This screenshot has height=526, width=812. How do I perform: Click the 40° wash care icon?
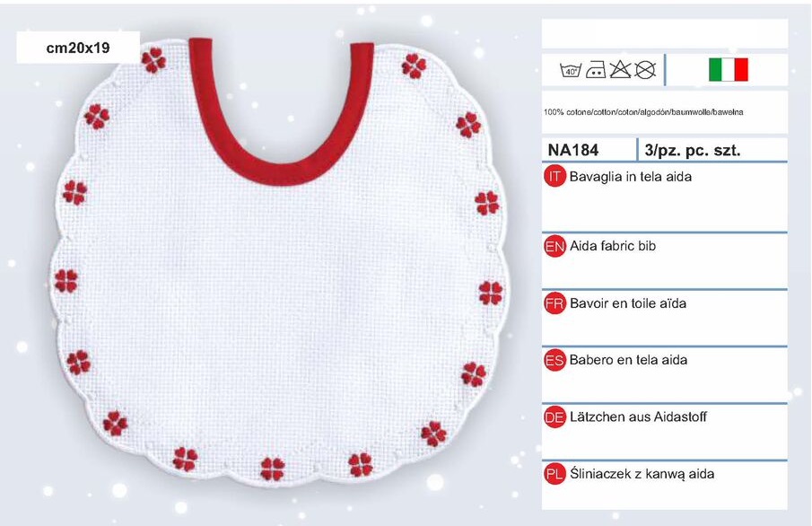coord(571,69)
